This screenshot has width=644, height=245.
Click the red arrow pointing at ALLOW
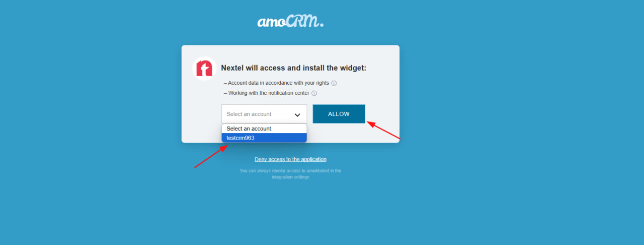(383, 130)
